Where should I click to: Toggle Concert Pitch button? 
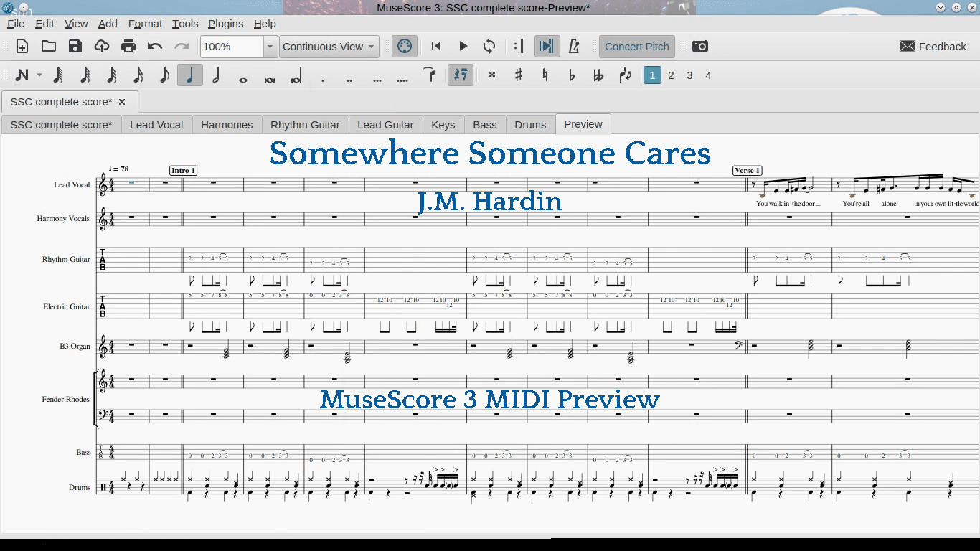[x=636, y=47]
